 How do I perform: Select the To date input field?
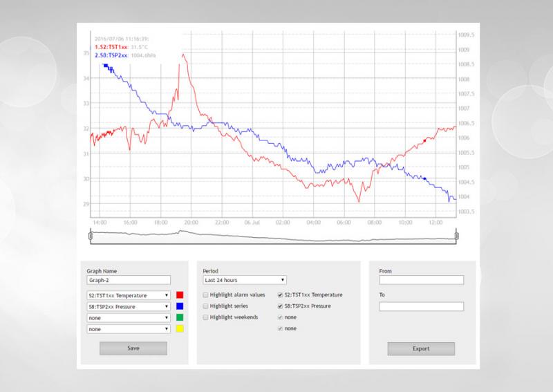click(421, 307)
